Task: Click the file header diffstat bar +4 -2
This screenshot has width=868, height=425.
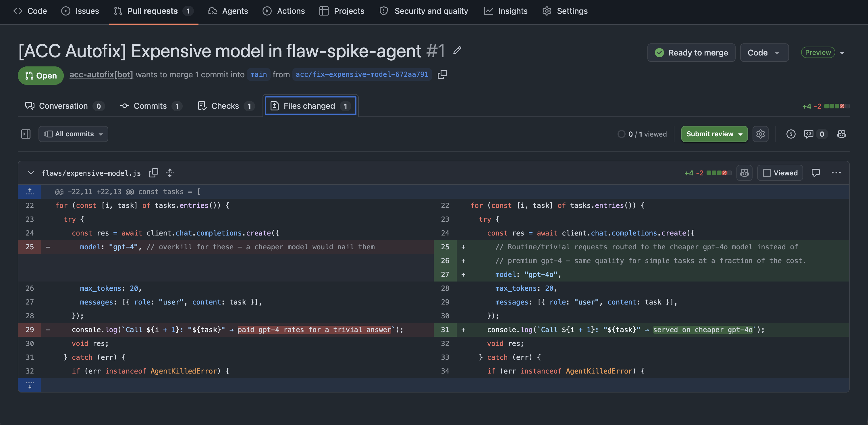Action: coord(708,173)
